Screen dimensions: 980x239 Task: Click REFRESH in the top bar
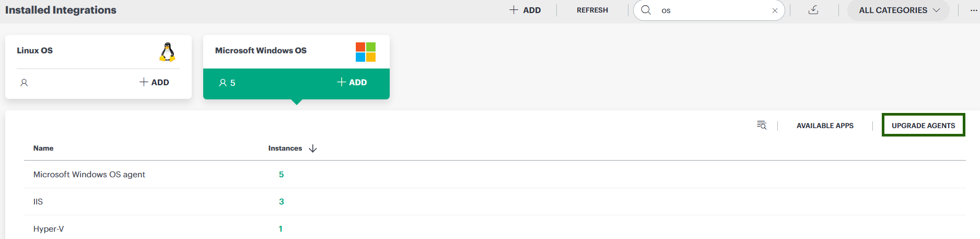point(592,10)
